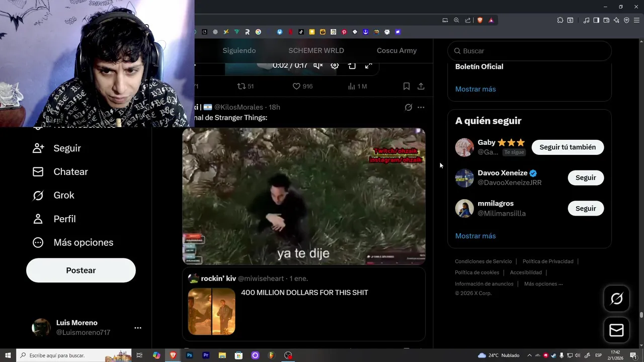Click Mostrar más under Boletín Oficial
This screenshot has width=644, height=362.
pyautogui.click(x=475, y=89)
